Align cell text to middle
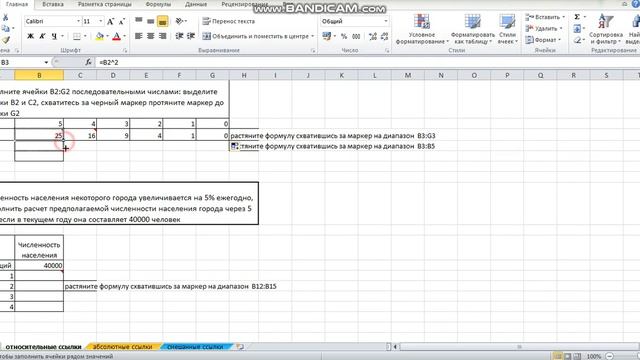Viewport: 640px width, 360px height. [151, 21]
